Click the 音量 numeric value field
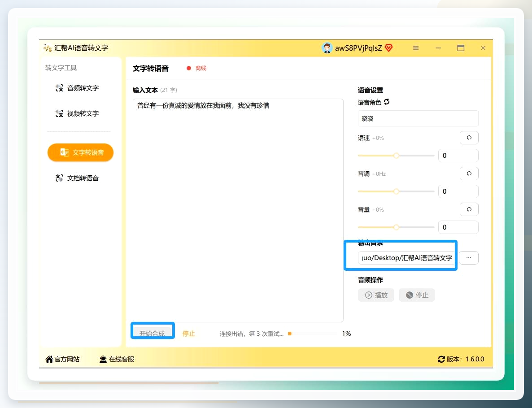The width and height of the screenshot is (532, 408). coord(458,228)
